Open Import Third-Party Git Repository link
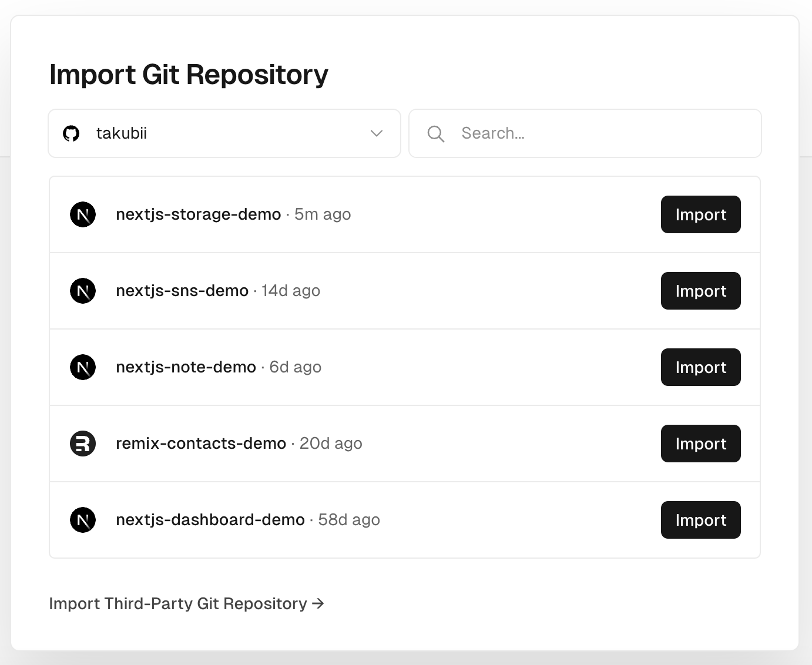Screen dimensions: 812x665 click(186, 604)
